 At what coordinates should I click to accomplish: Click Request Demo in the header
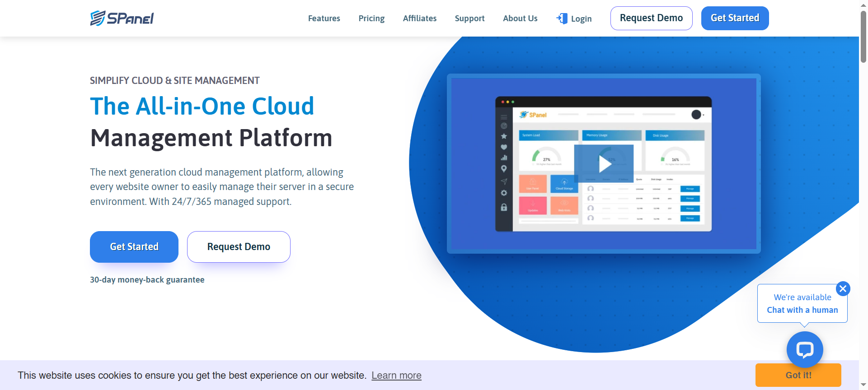pyautogui.click(x=651, y=18)
